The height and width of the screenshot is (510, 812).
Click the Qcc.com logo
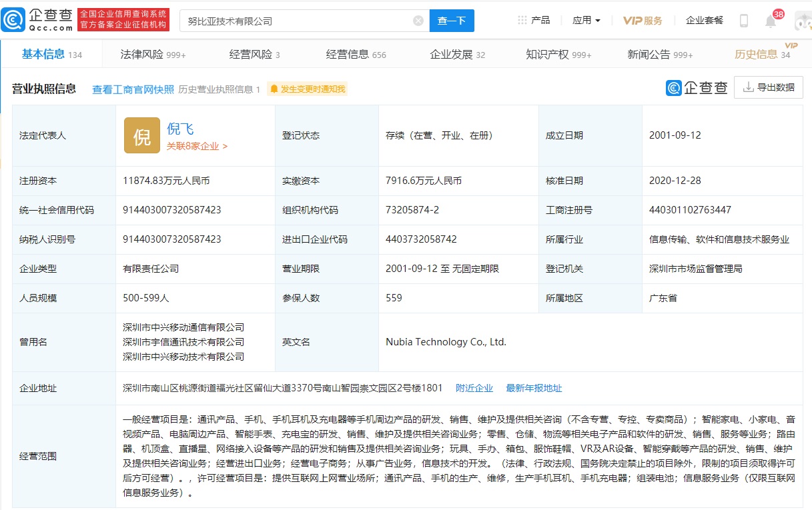click(x=37, y=20)
